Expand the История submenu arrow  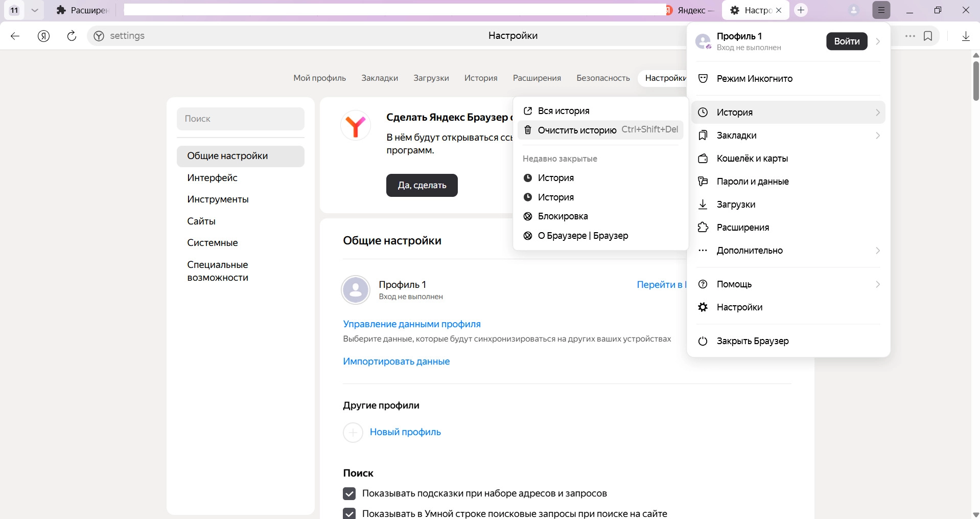click(x=878, y=112)
